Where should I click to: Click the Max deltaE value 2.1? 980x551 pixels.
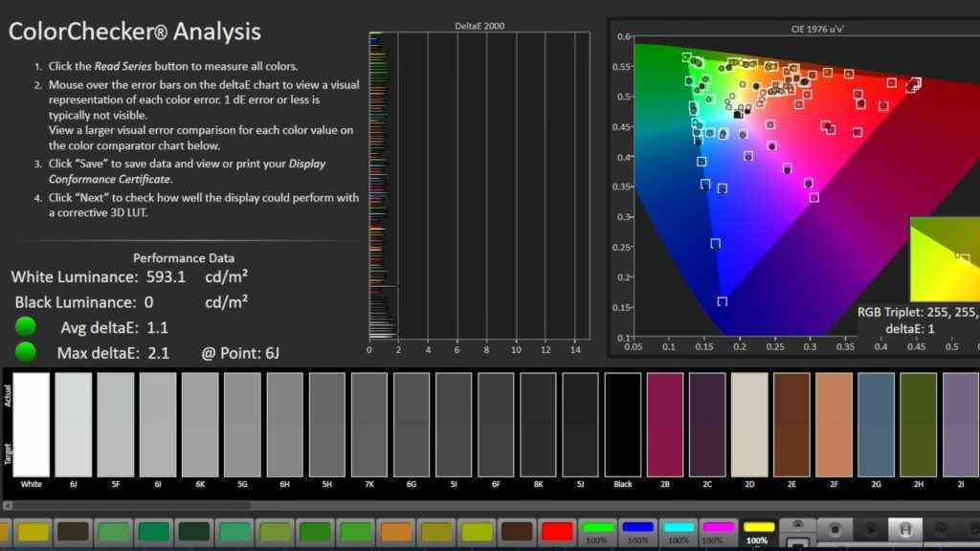(158, 353)
